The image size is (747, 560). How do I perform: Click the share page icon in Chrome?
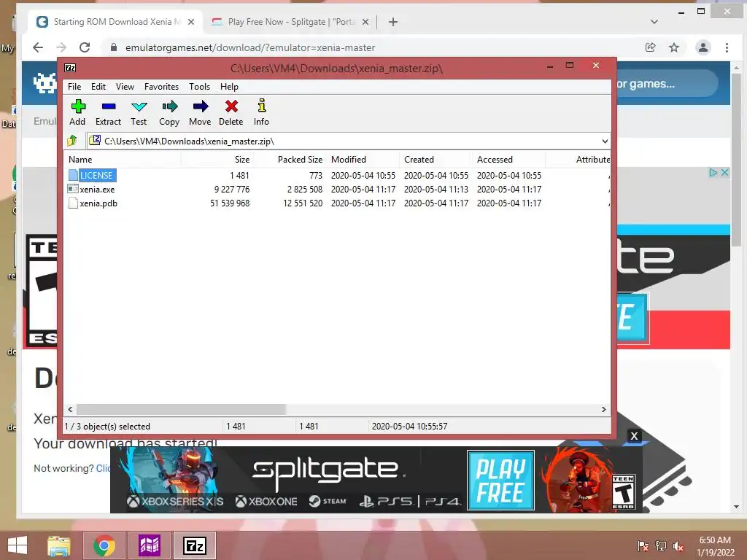pyautogui.click(x=650, y=47)
